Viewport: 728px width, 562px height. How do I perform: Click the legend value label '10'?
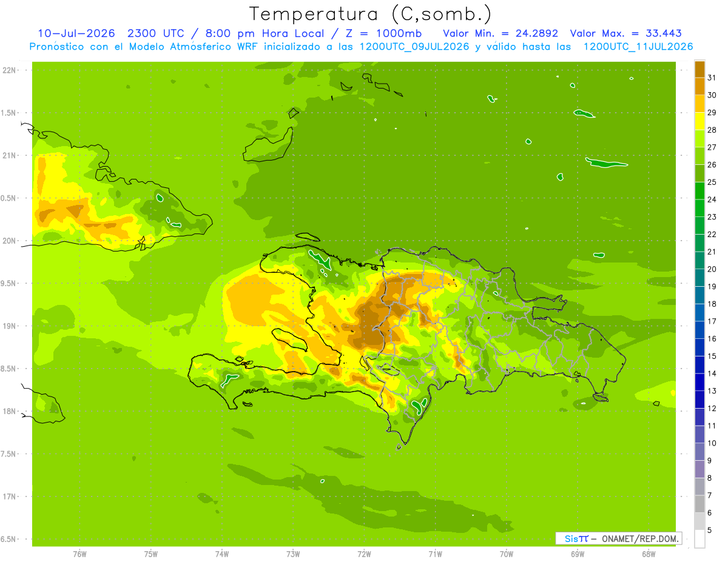point(712,443)
